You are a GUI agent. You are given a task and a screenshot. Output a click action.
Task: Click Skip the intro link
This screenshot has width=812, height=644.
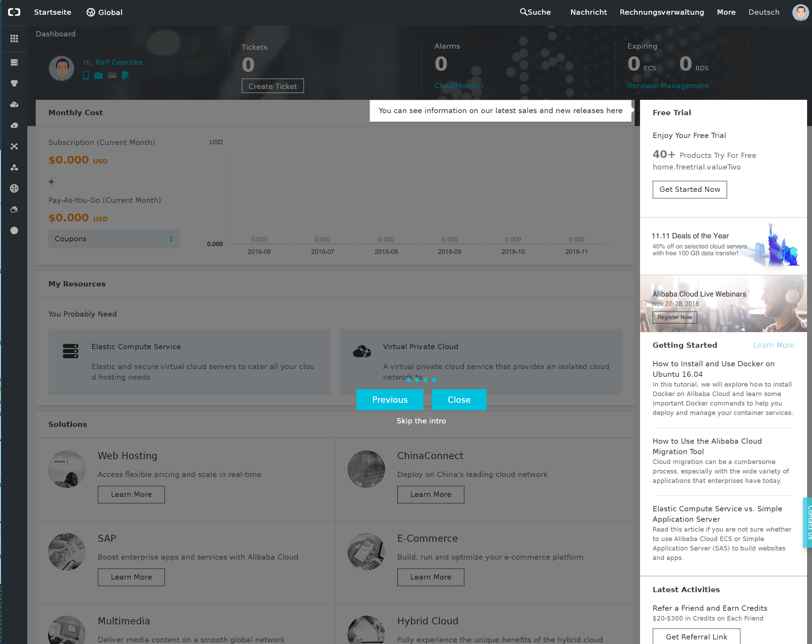coord(421,421)
